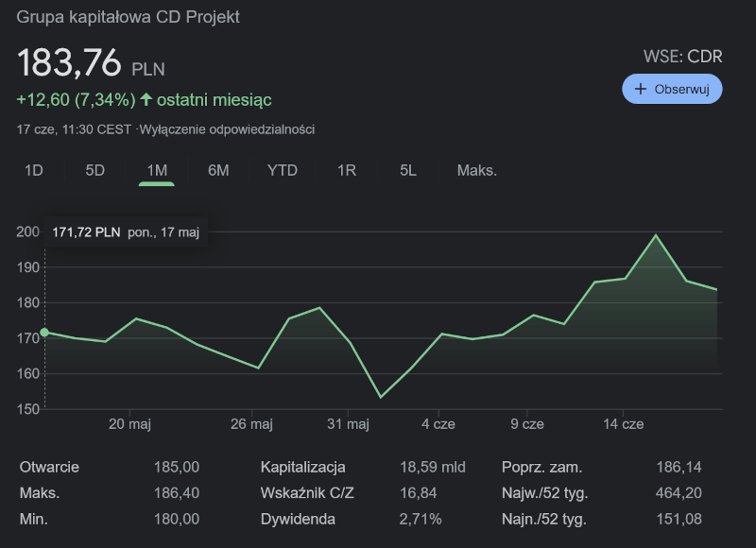Screen dimensions: 756x548
Task: Select the 5L five-year range
Action: pyautogui.click(x=408, y=170)
